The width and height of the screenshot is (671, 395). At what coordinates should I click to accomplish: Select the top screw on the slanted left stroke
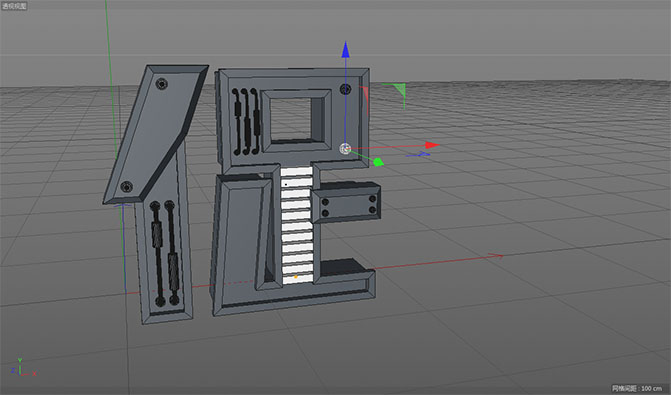[161, 83]
